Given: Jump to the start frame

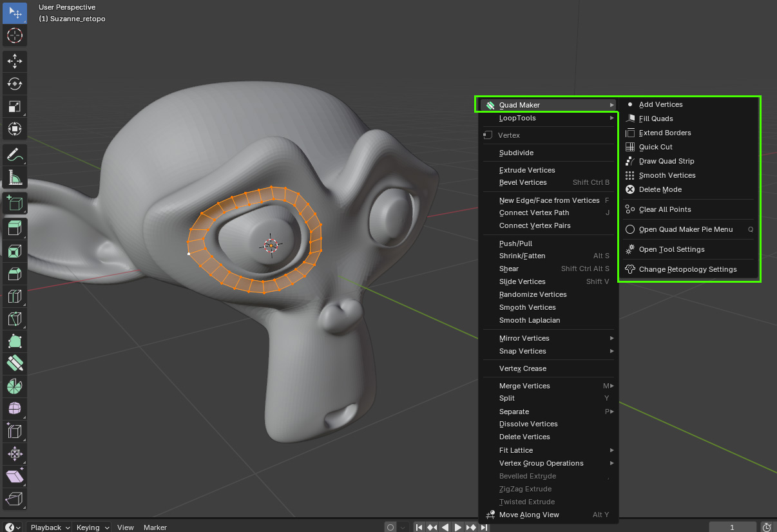Looking at the screenshot, I should 419,527.
